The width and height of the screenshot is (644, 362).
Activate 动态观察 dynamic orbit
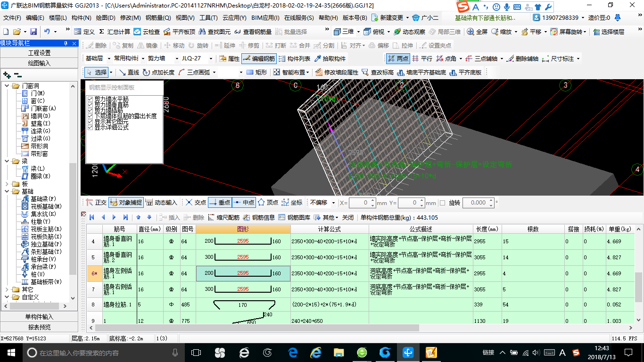(409, 32)
